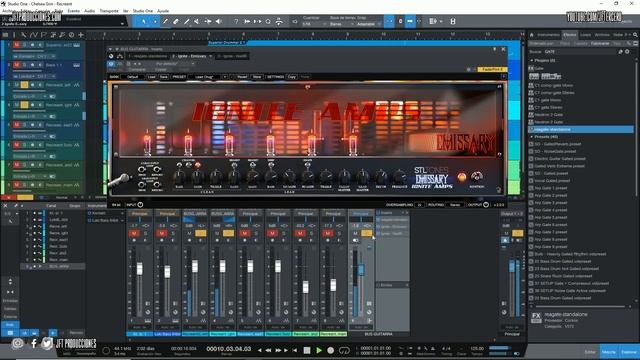Toggle the orange amp power light
The height and width of the screenshot is (360, 640).
pos(462,177)
